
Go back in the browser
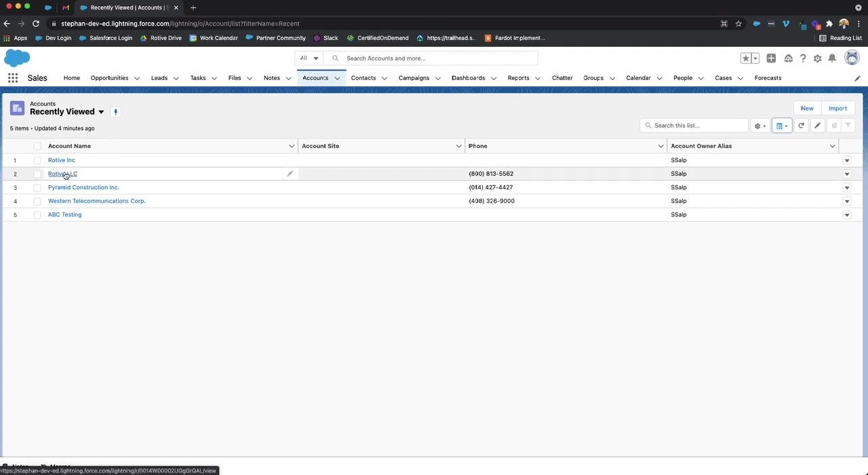click(x=7, y=24)
